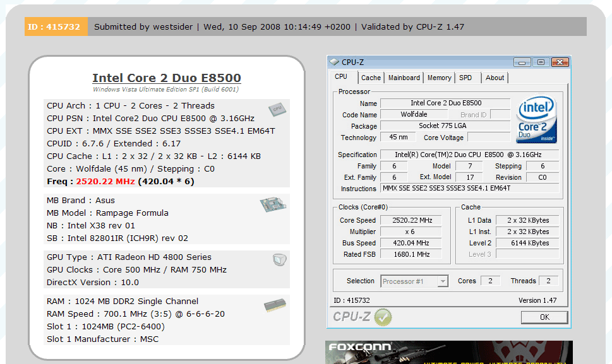Click the 'Submitted by westsider' text

click(x=143, y=26)
